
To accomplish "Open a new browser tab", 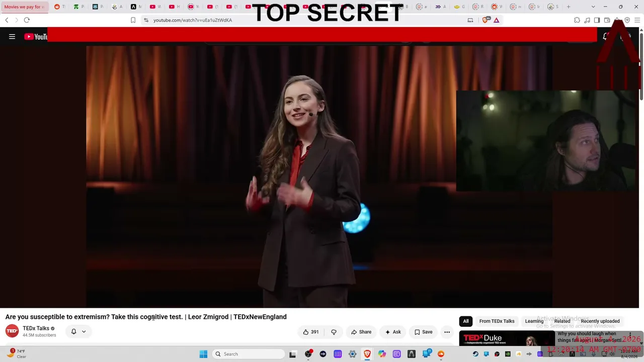I will click(x=569, y=7).
